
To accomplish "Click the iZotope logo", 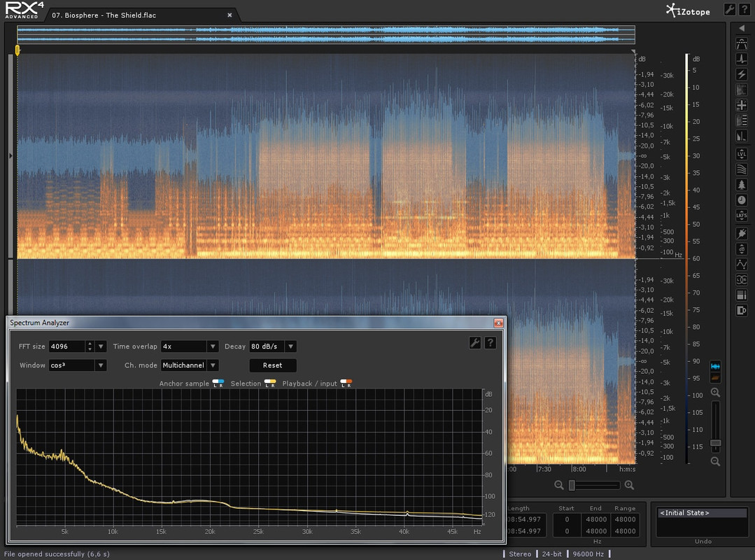I will (688, 10).
